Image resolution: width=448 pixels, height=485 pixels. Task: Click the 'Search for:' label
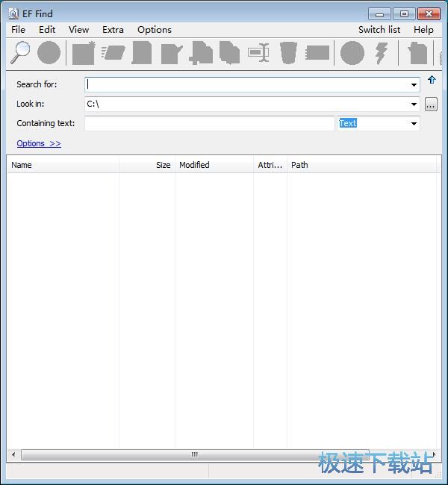pos(37,84)
